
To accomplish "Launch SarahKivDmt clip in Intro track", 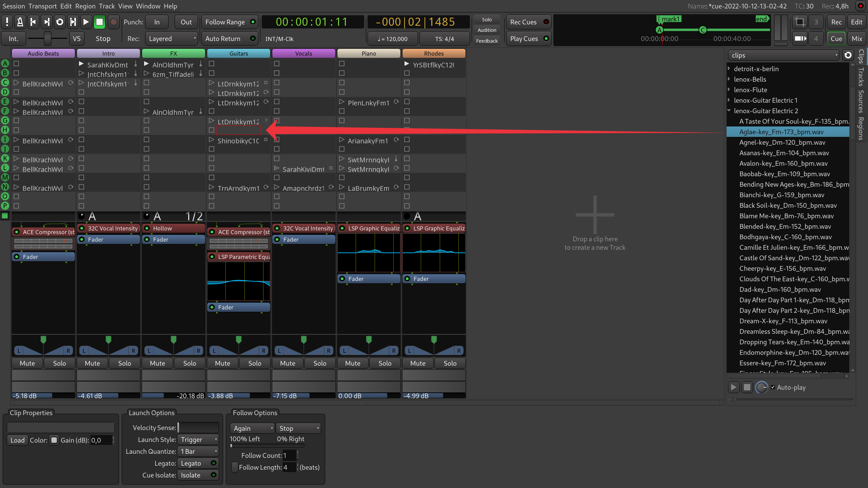I will click(x=81, y=64).
